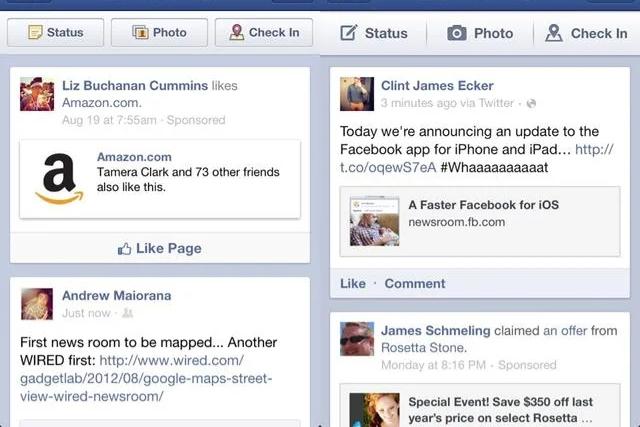Tap the new Status pencil icon
This screenshot has width=640, height=427.
tap(349, 33)
